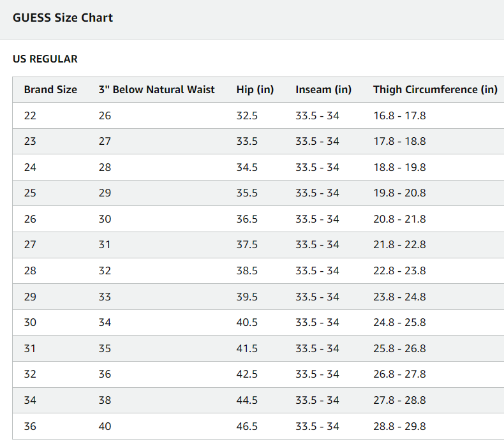Click inseam 33.5 - 34 in size 30 row

point(317,322)
